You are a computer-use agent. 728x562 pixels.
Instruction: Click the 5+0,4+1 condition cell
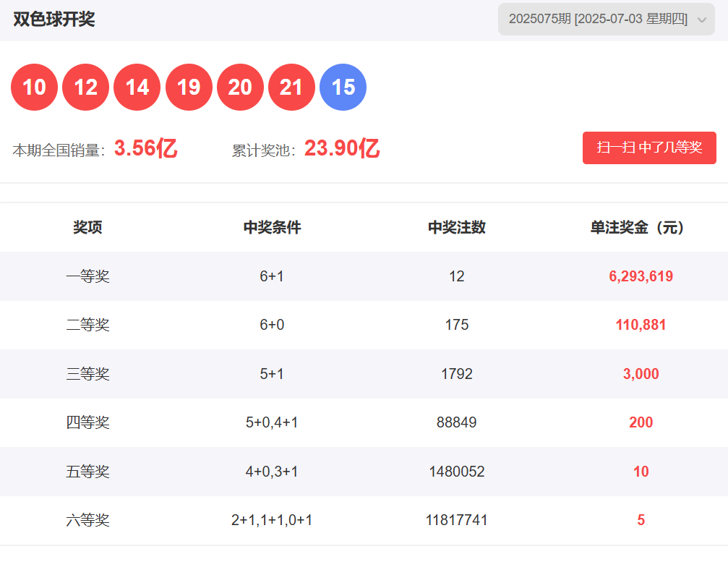coord(272,422)
